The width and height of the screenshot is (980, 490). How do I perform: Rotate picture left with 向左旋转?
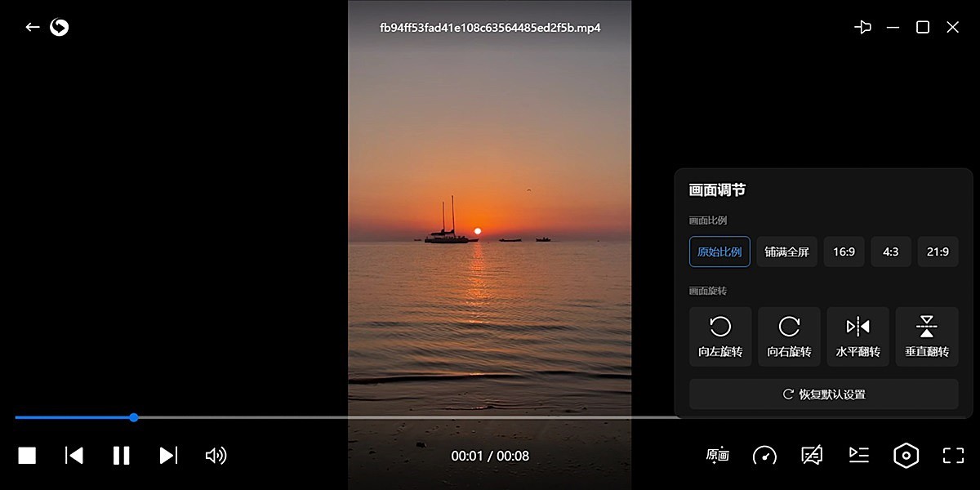(720, 336)
